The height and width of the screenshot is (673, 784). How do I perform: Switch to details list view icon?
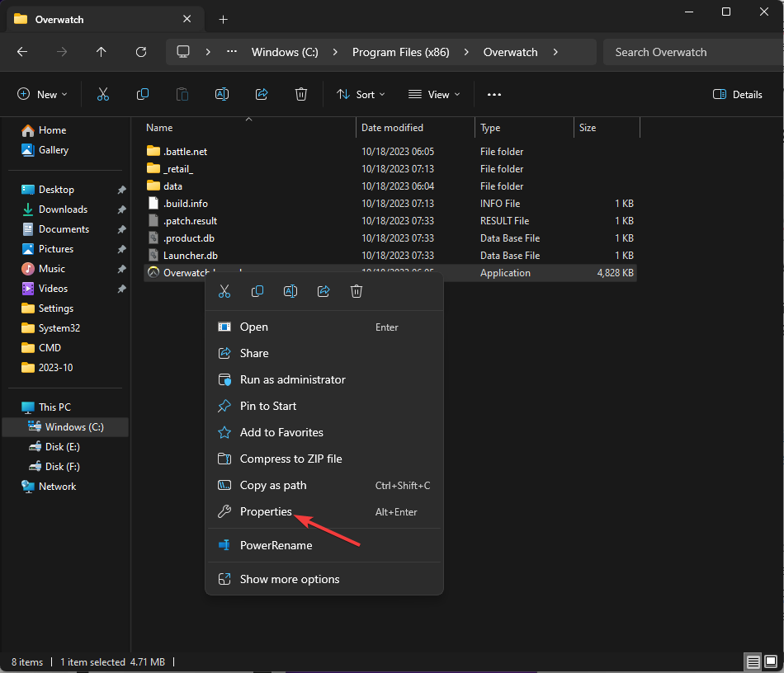753,662
